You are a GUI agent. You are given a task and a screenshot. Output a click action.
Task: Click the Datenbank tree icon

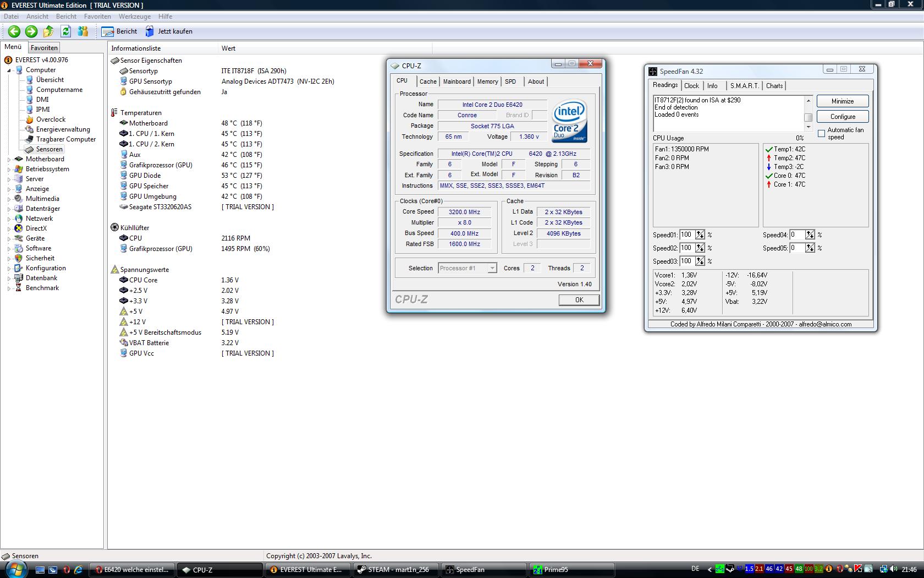(x=19, y=278)
